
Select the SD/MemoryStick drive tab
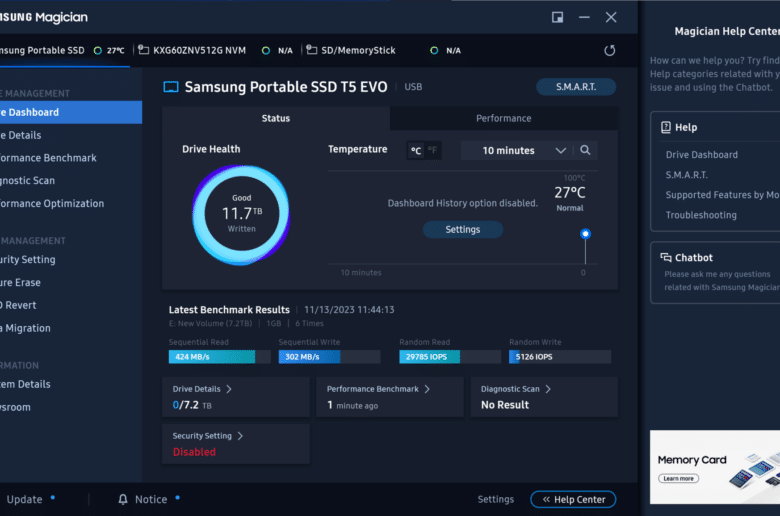(383, 50)
